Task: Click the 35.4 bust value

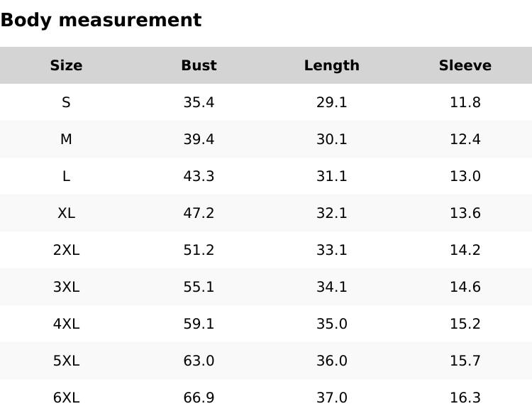Action: point(199,102)
